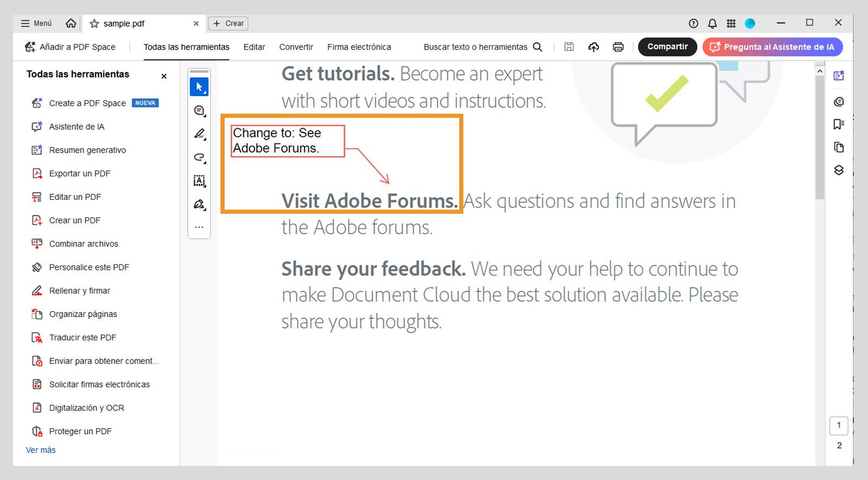This screenshot has width=868, height=480.
Task: Select the freehand draw loop tool
Action: click(199, 157)
